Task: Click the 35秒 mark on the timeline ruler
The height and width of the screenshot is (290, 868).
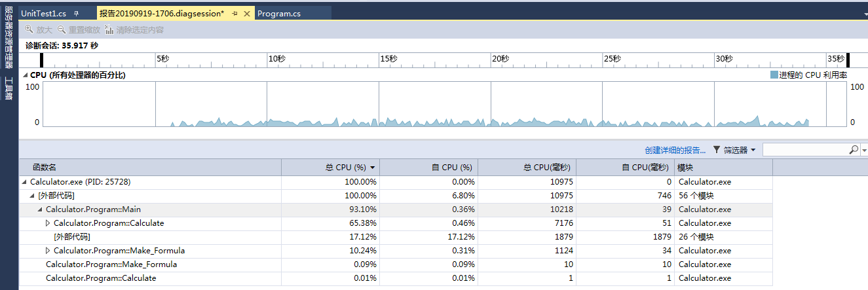Action: pyautogui.click(x=836, y=59)
